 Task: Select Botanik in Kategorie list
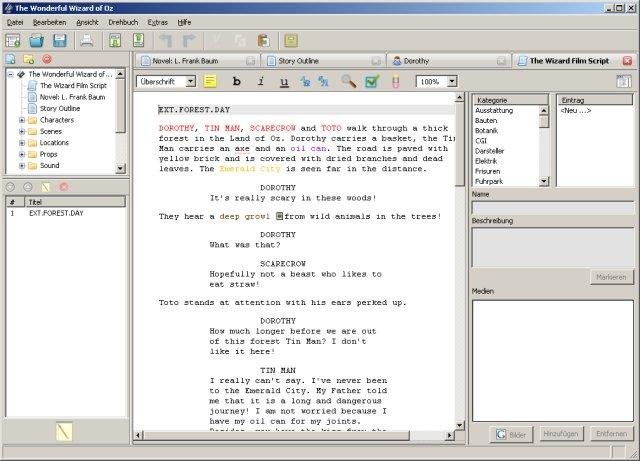486,131
